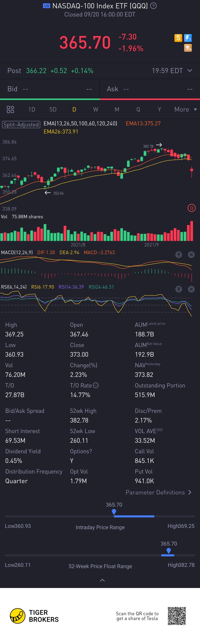Image resolution: width=200 pixels, height=644 pixels.
Task: Tap the Bid quote panel
Action: pos(50,89)
